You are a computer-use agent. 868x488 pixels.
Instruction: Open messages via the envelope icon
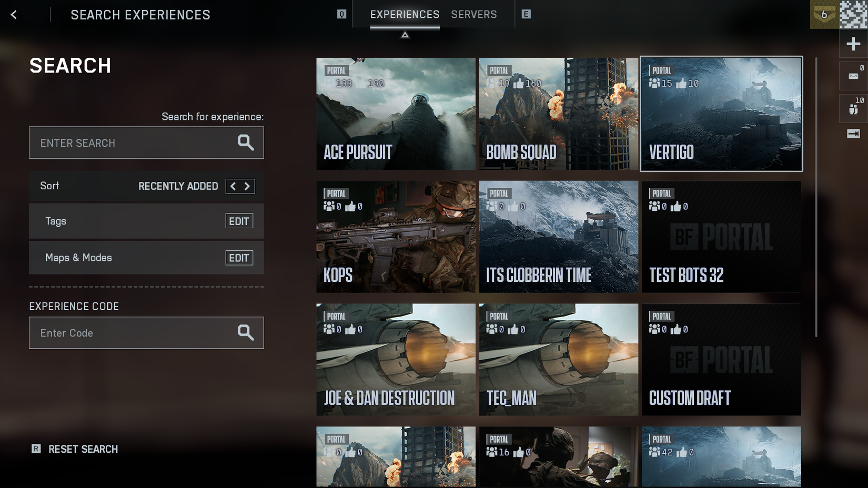pyautogui.click(x=853, y=75)
